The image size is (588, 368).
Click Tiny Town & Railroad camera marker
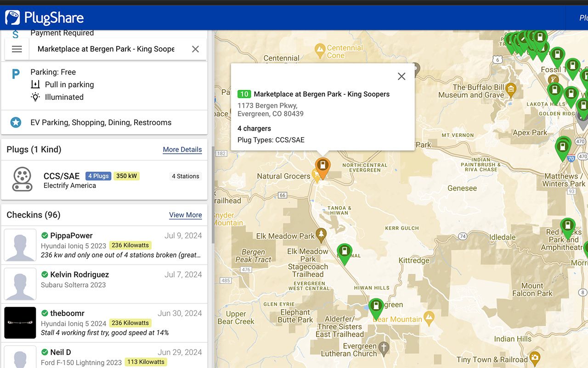pyautogui.click(x=535, y=358)
